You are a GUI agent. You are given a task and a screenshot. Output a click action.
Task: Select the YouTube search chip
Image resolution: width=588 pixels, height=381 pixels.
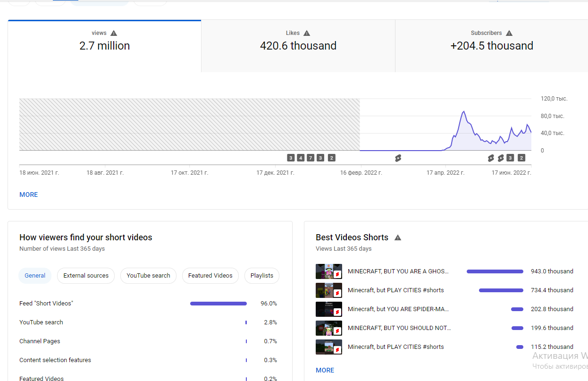148,276
